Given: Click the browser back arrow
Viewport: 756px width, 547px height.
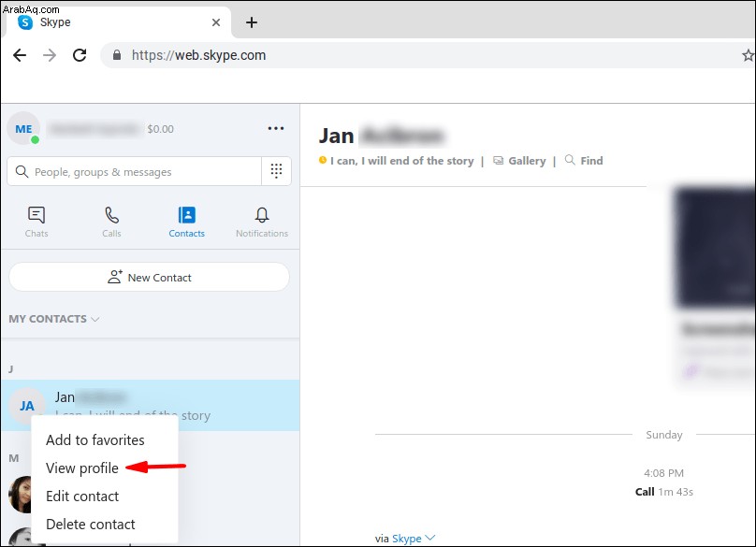Looking at the screenshot, I should tap(20, 55).
